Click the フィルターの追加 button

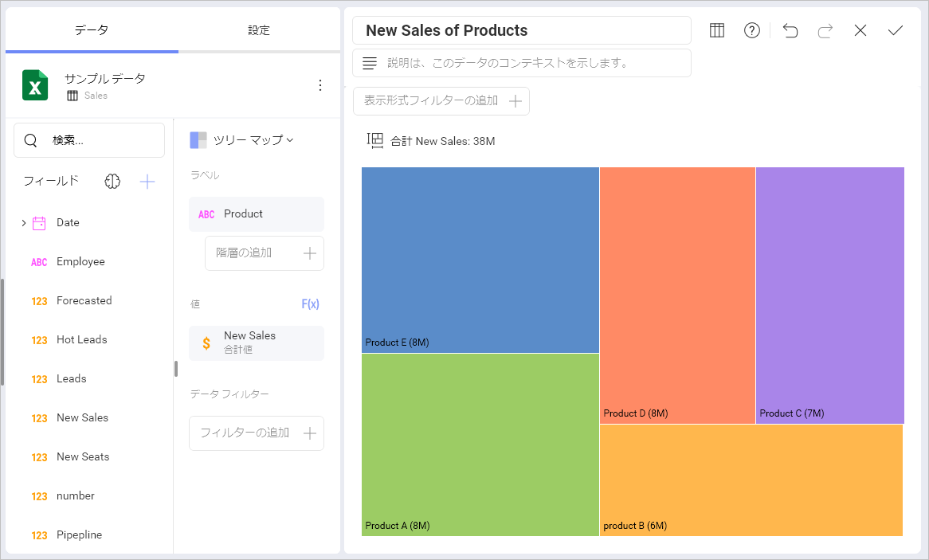tap(256, 434)
